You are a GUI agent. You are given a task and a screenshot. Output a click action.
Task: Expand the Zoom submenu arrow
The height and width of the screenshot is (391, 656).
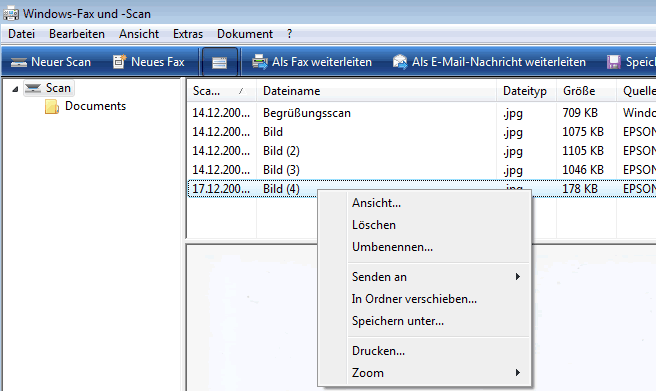click(518, 372)
